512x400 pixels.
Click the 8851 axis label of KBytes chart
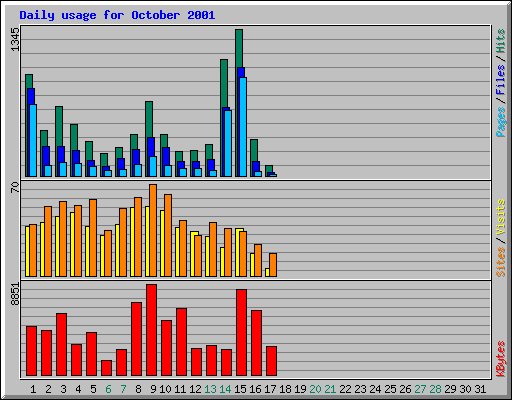[x=15, y=294]
